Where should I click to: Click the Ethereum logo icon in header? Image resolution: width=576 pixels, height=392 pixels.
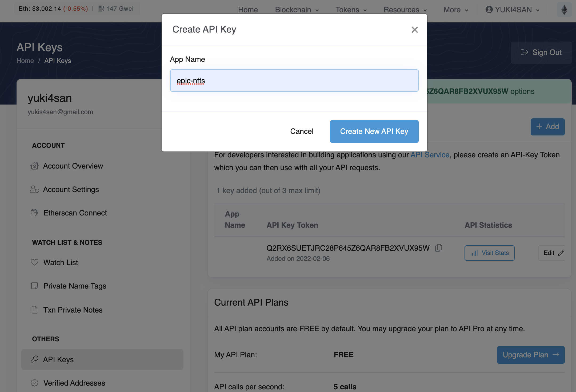(x=564, y=10)
